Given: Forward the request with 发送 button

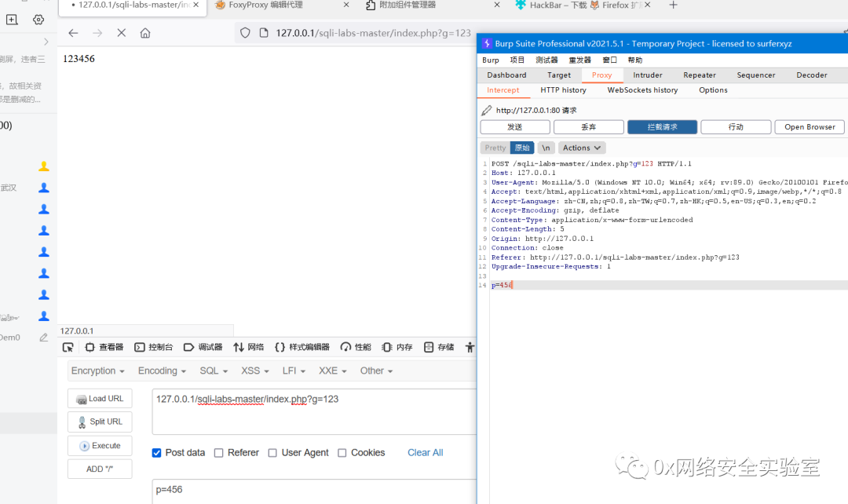Looking at the screenshot, I should click(515, 127).
